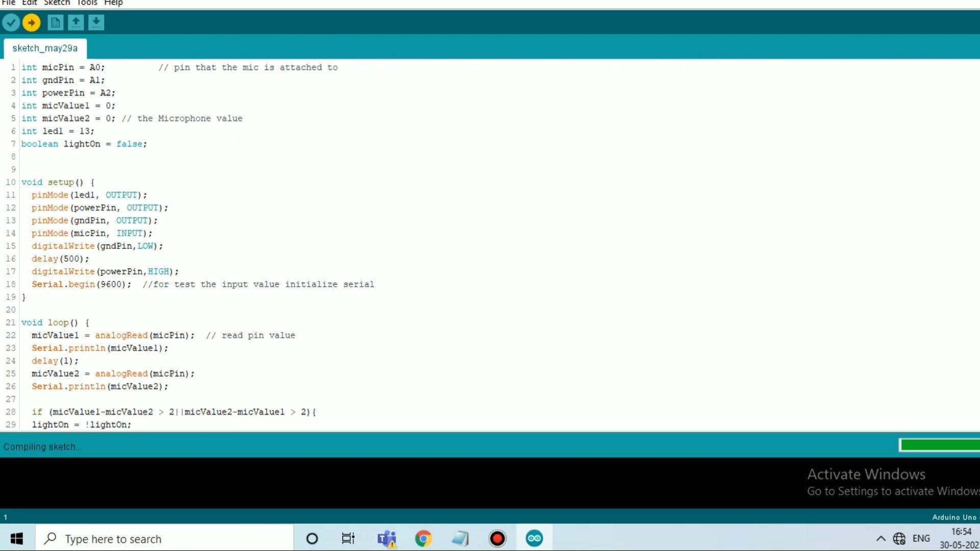This screenshot has height=551, width=980.
Task: Open the Tools menu
Action: click(87, 3)
